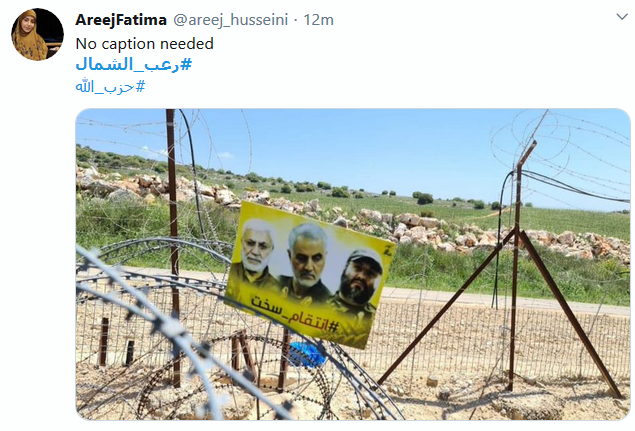Open the tweet options chevron menu
Image resolution: width=635 pixels, height=431 pixels.
coord(622,17)
